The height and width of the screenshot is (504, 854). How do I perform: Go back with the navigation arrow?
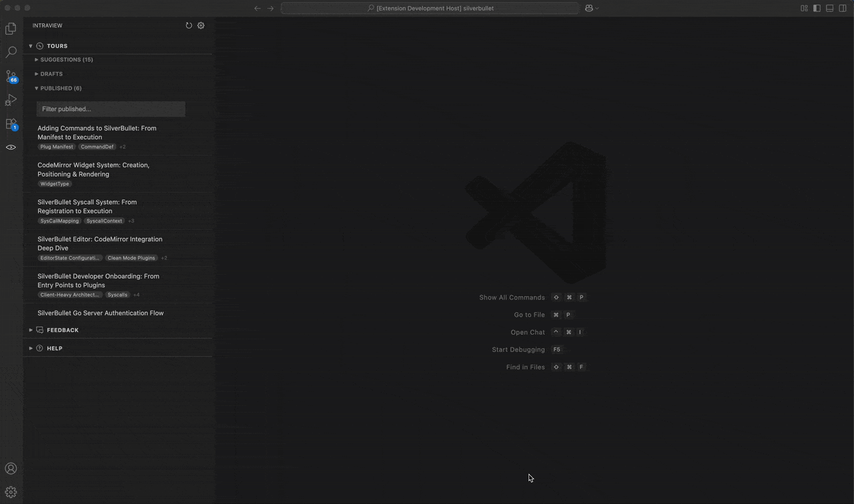(258, 8)
